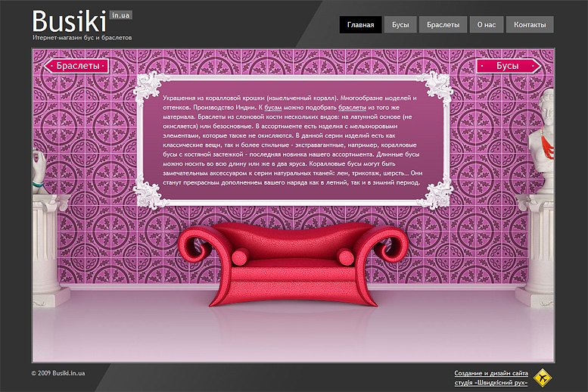This screenshot has width=588, height=392.
Task: Open the Главная menu tab
Action: click(x=360, y=24)
